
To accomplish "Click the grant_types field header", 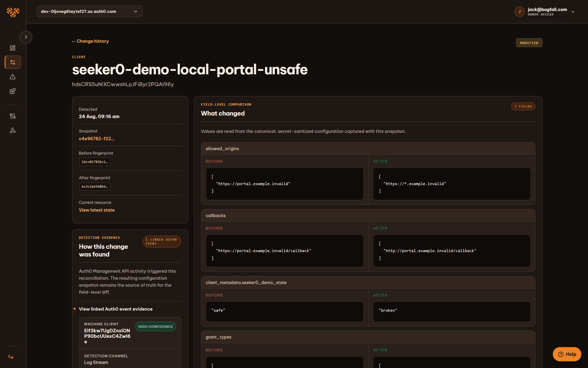I will 368,337.
